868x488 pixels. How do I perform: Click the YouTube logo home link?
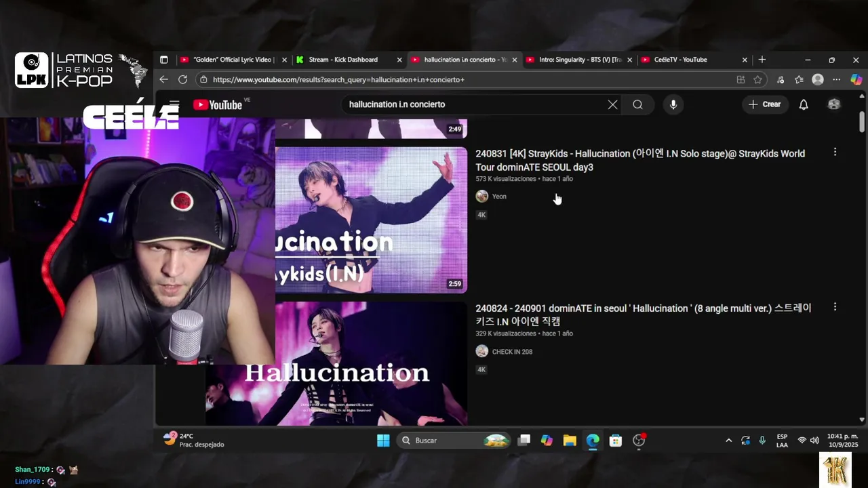pos(218,104)
